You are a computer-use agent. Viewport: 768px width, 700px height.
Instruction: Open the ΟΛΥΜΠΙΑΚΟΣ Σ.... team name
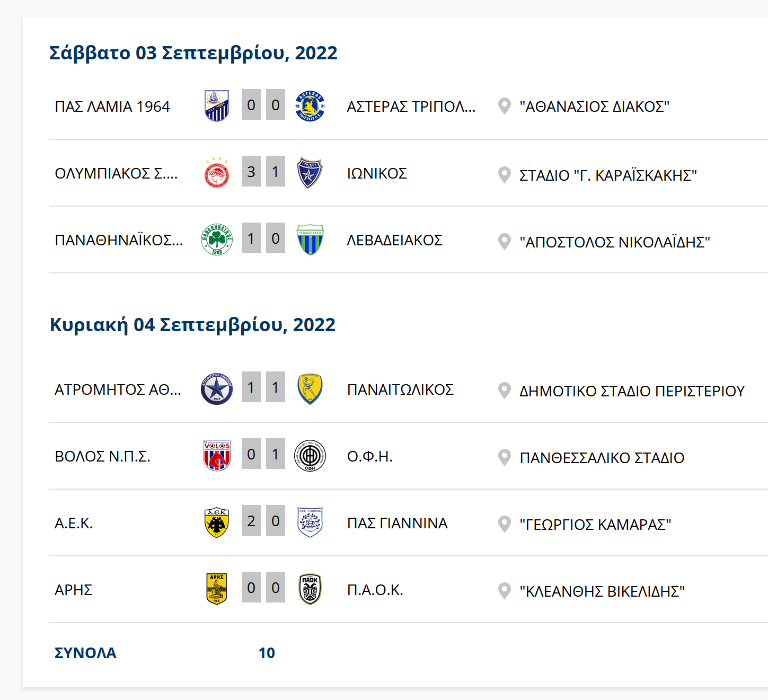coord(116,173)
